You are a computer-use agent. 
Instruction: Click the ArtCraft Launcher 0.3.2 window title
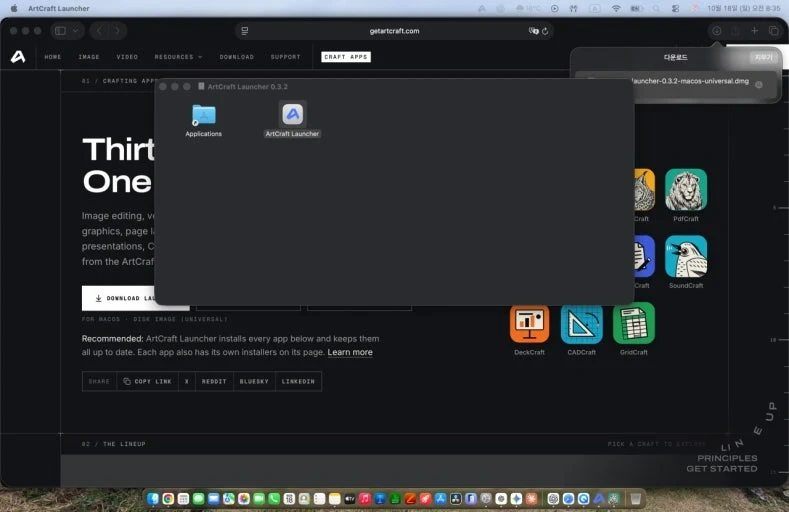(248, 87)
